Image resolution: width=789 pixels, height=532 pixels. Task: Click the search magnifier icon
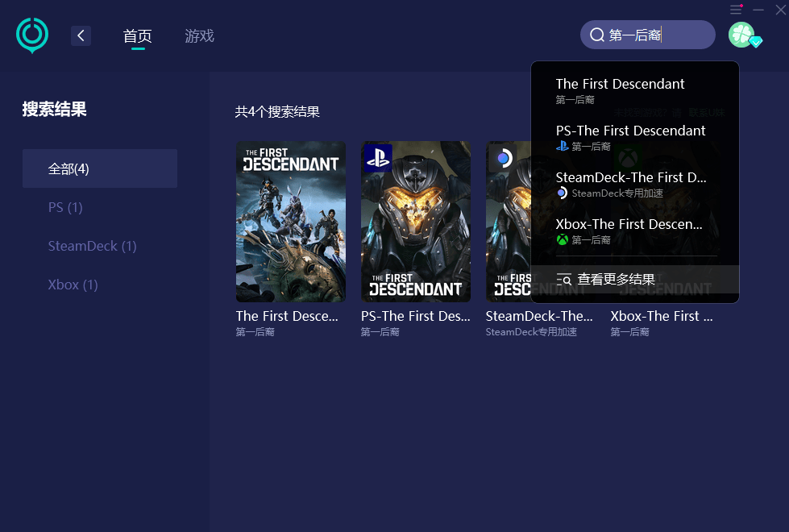[x=597, y=35]
